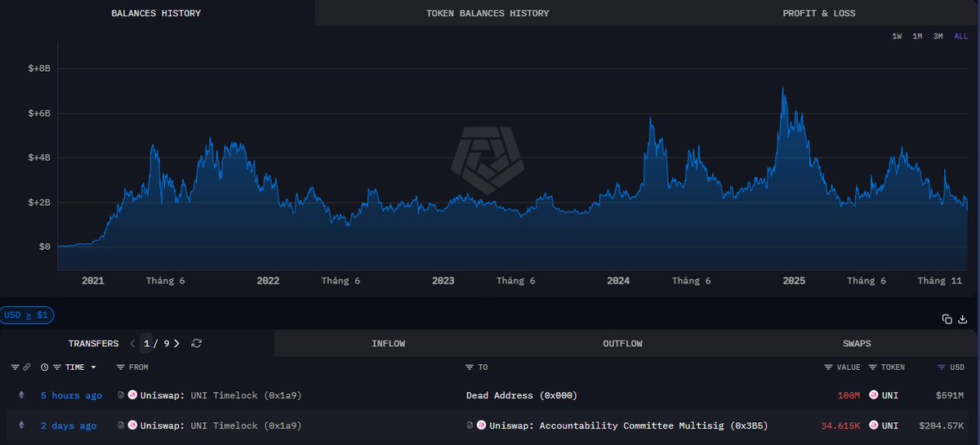Click the 34.615K value cell
Viewport: 980px width, 445px height.
840,425
